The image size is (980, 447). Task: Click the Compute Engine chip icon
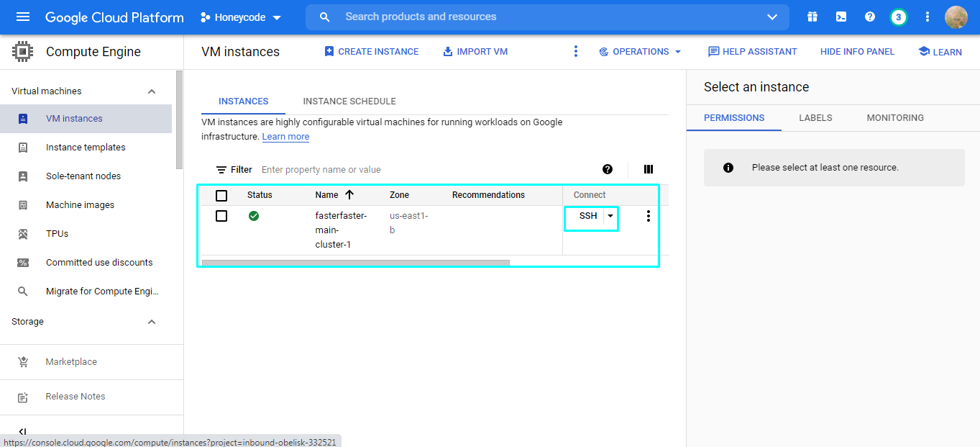(23, 52)
